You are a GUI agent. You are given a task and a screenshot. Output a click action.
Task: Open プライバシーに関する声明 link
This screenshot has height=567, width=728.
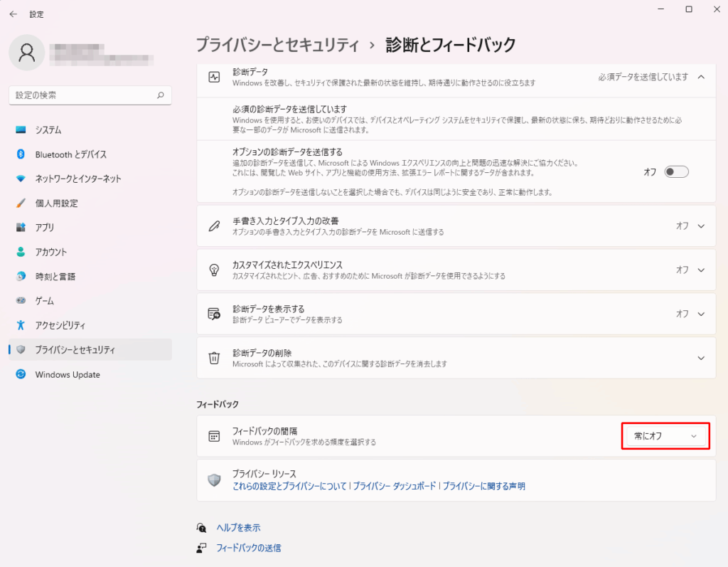coord(483,486)
